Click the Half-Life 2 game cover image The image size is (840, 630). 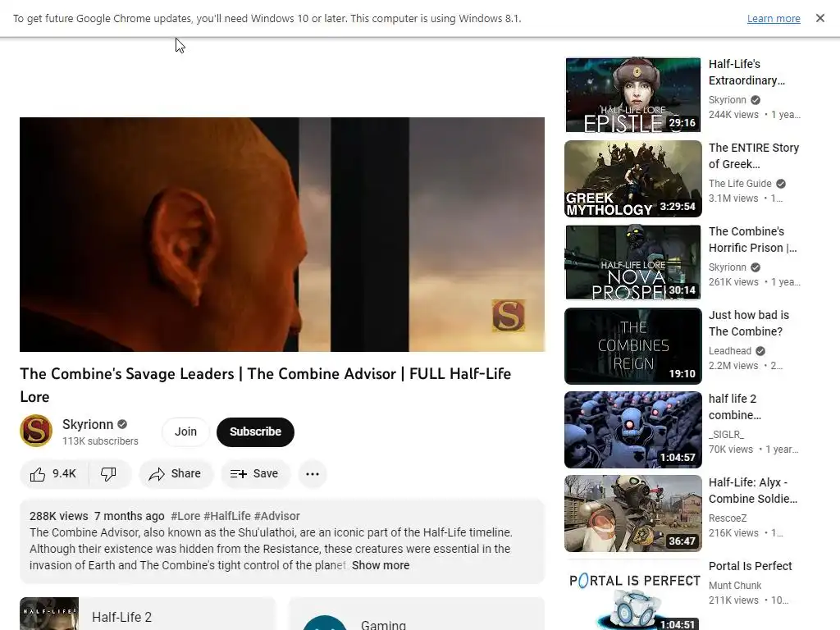point(49,614)
